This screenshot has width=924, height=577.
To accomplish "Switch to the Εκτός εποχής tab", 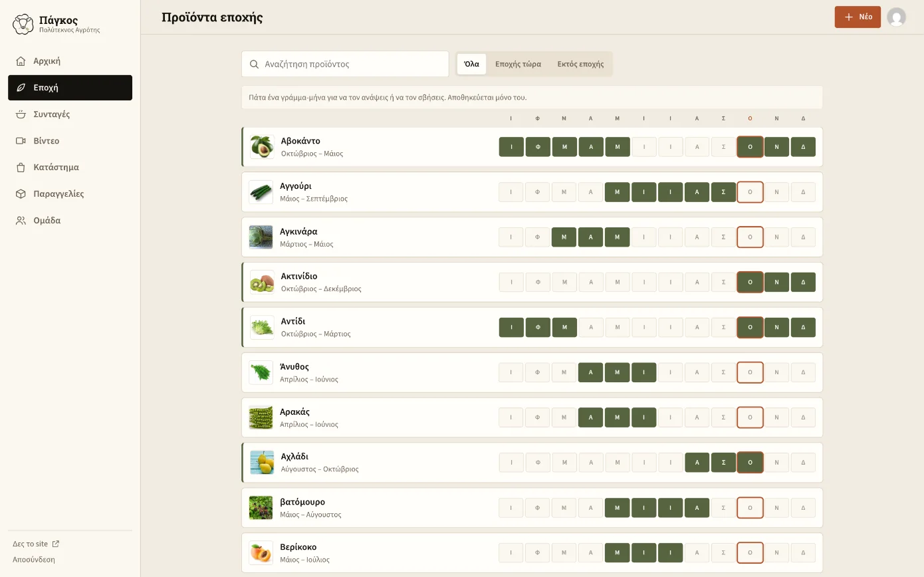I will (x=580, y=64).
